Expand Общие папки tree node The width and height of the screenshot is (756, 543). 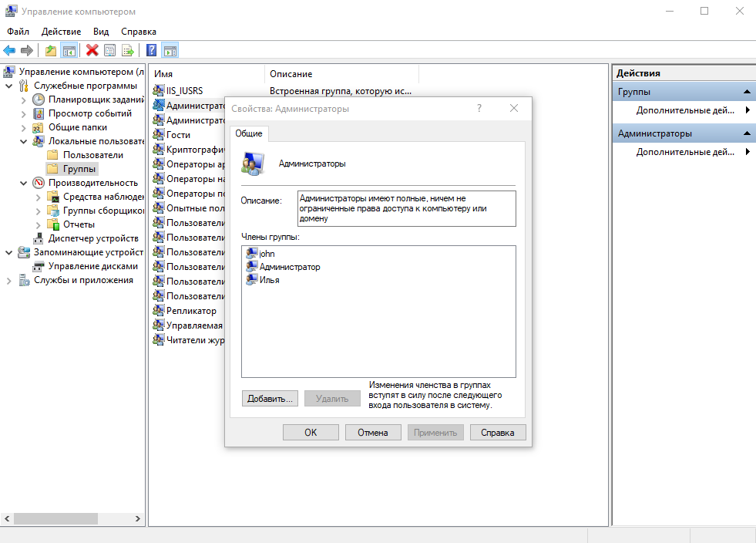24,128
